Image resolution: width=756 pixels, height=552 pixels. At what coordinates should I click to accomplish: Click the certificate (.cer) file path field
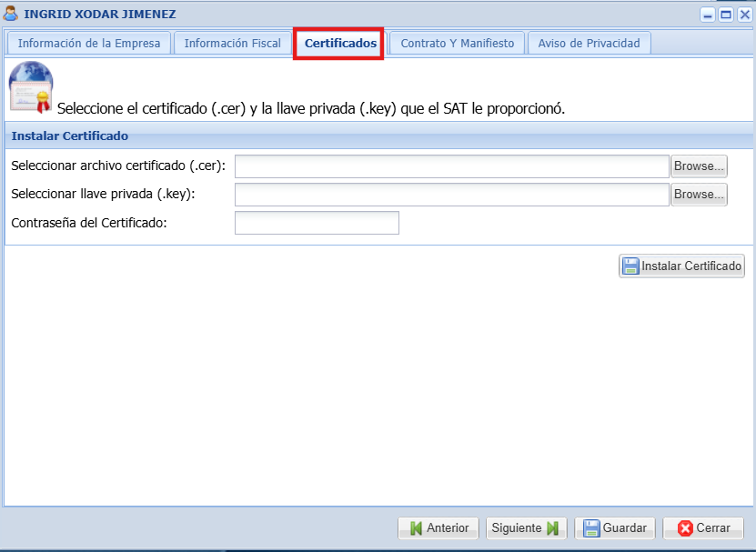click(x=452, y=166)
